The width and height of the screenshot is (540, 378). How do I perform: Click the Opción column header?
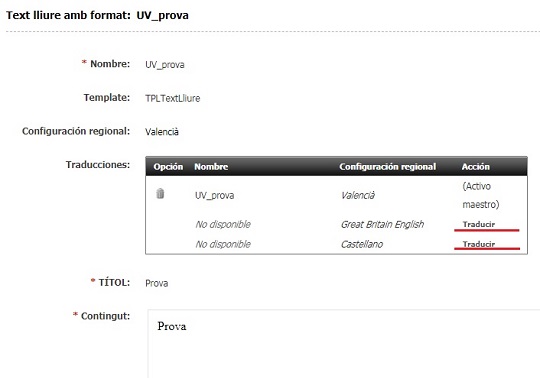[x=168, y=167]
